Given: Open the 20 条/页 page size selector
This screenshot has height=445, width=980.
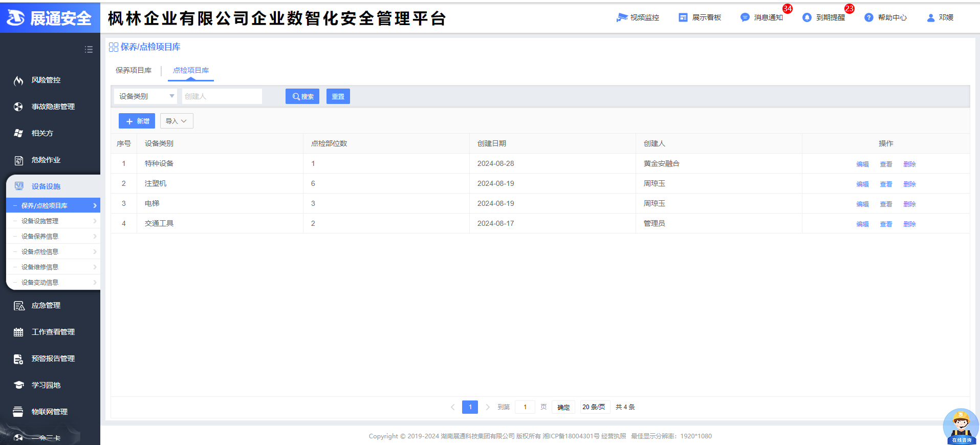Looking at the screenshot, I should pos(594,407).
